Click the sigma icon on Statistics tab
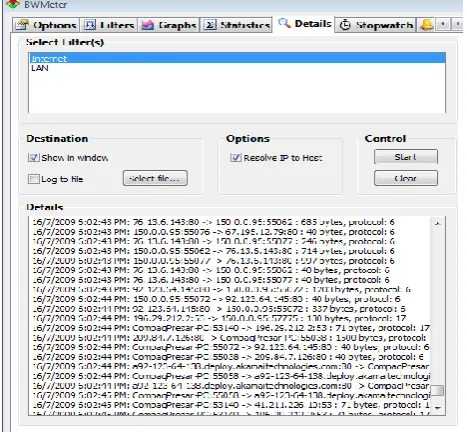 [210, 25]
